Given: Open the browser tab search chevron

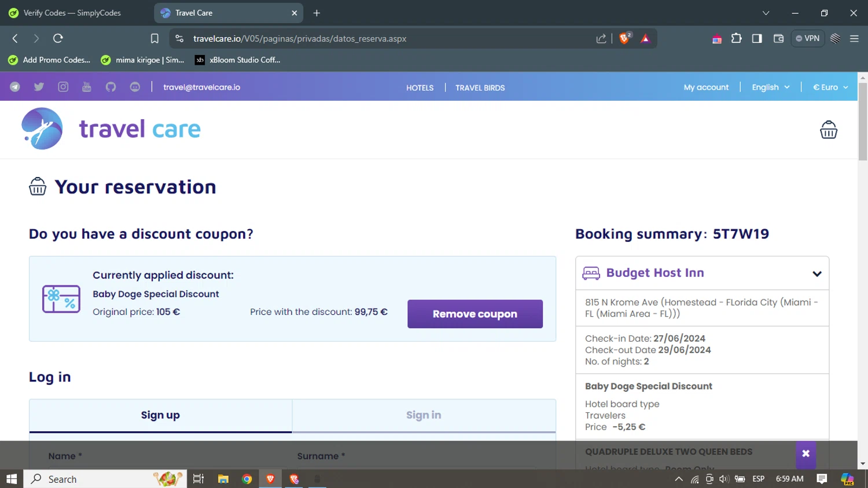Looking at the screenshot, I should point(766,13).
